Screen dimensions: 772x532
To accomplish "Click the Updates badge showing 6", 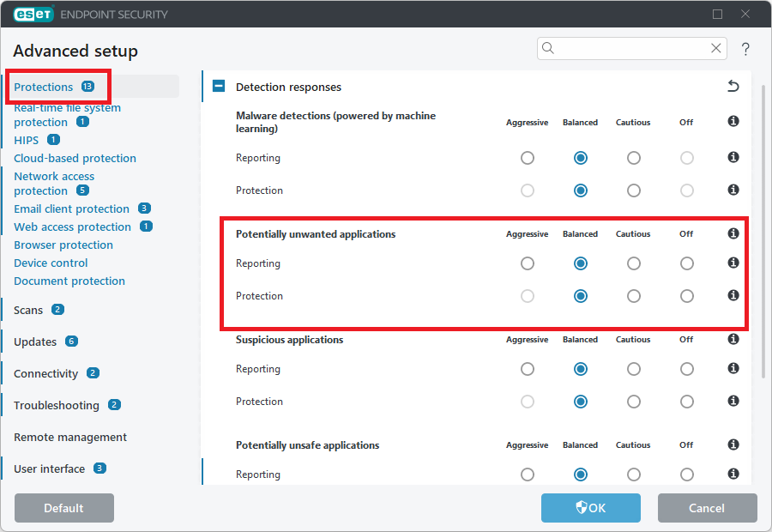I will tap(71, 341).
